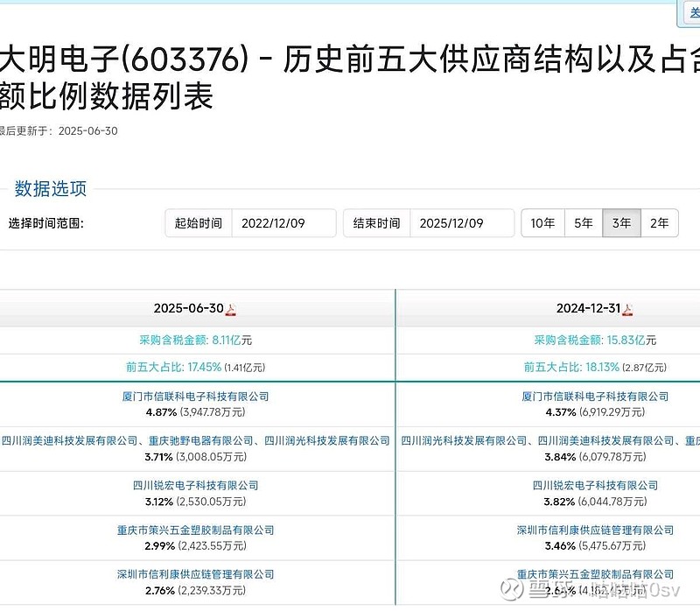Edit the end date field 2025/12/09
Image resolution: width=700 pixels, height=611 pixels.
(462, 223)
